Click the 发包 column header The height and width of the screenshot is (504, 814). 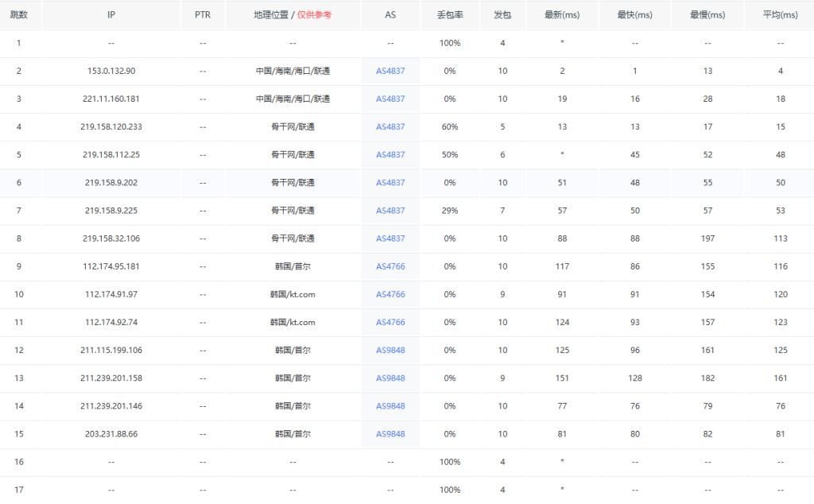point(502,14)
